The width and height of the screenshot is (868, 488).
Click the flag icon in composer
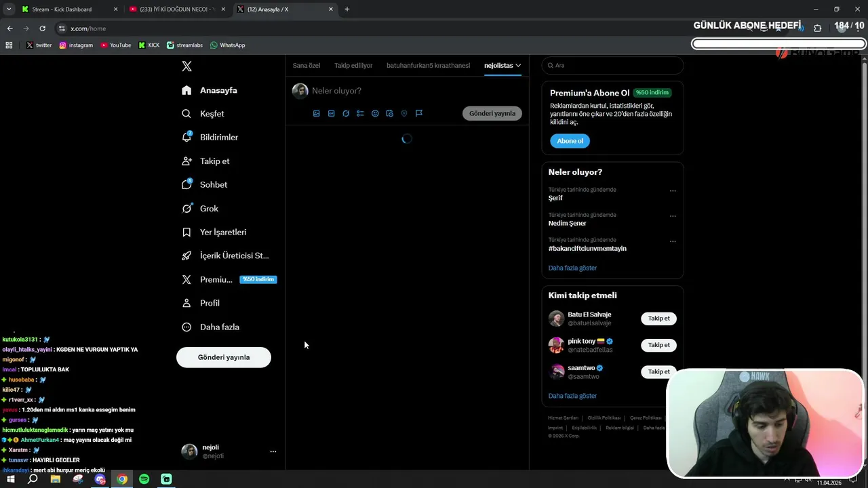(419, 113)
